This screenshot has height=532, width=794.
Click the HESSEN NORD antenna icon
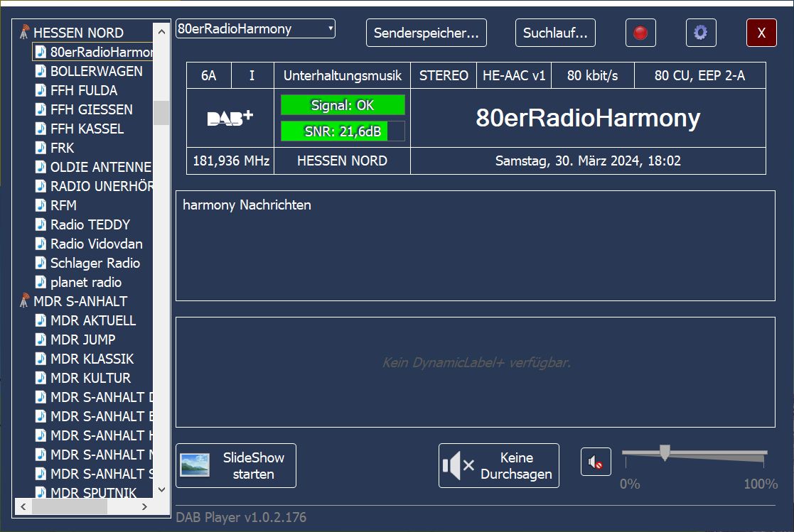[x=24, y=33]
